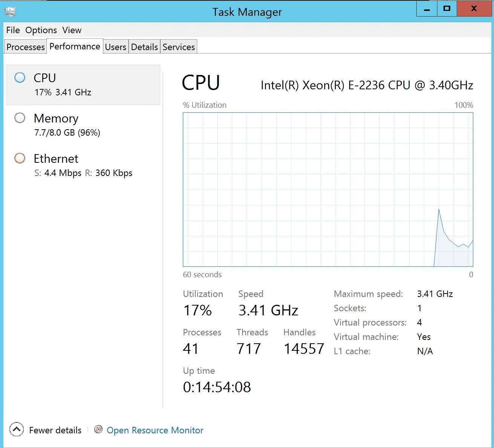This screenshot has width=494, height=448.
Task: Maximize the Task Manager window
Action: (447, 9)
